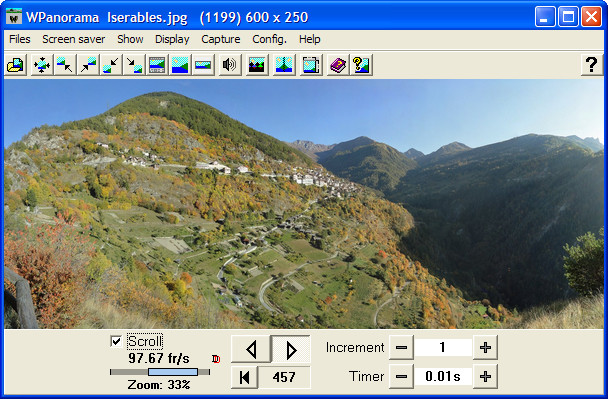Open the Config. menu
608x399 pixels.
pyautogui.click(x=269, y=39)
